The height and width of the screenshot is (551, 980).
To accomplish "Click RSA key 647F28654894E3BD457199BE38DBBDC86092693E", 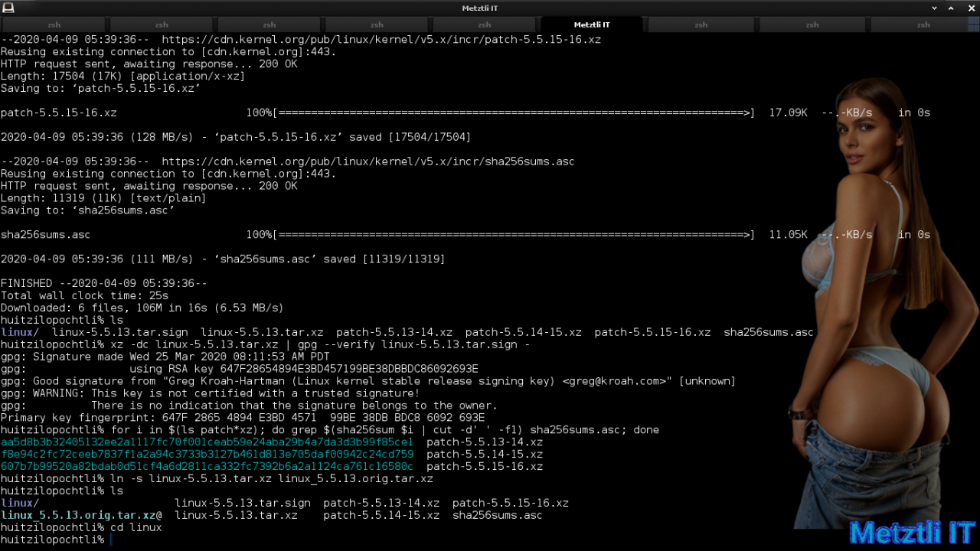I will [349, 370].
